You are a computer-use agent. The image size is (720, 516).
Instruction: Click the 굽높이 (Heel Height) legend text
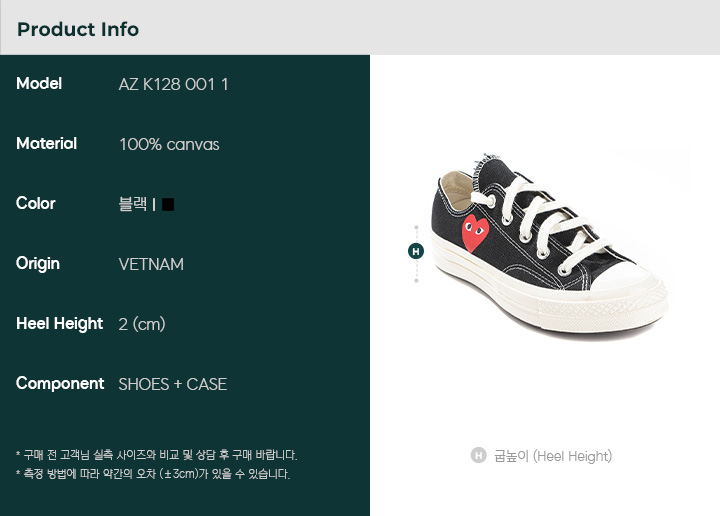coord(553,456)
